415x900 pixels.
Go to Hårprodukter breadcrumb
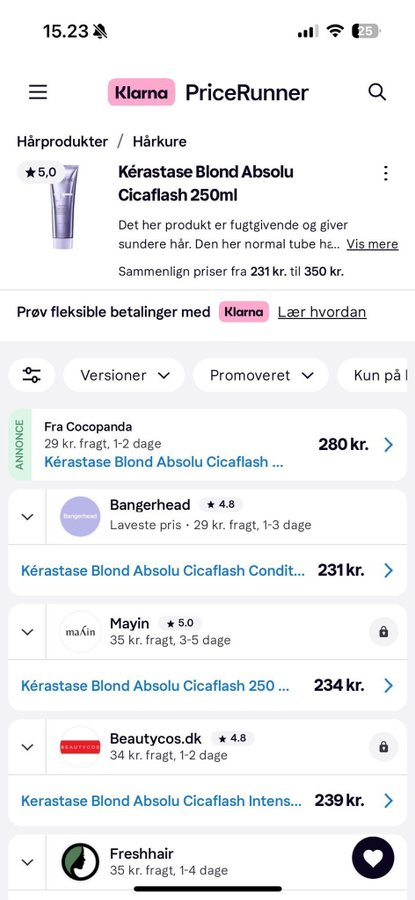tap(62, 141)
